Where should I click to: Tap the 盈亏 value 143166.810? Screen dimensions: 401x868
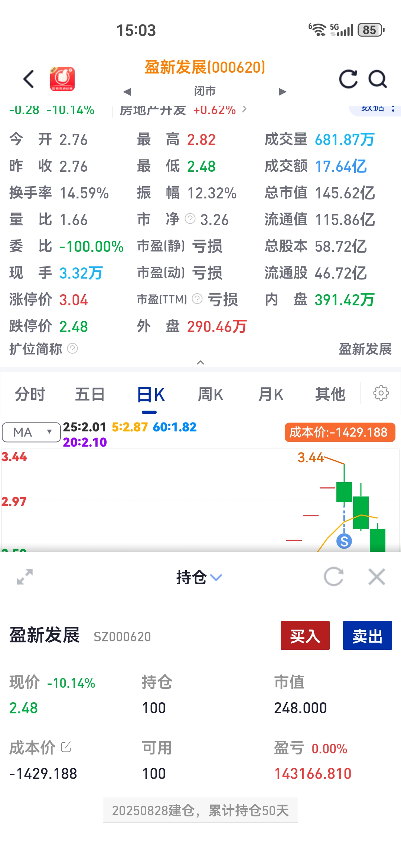pyautogui.click(x=313, y=773)
